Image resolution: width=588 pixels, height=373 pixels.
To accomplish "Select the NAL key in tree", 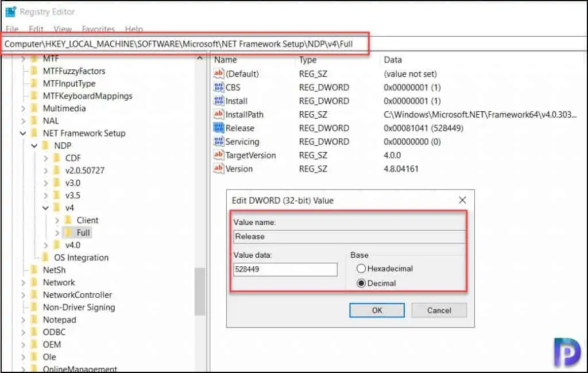I will (x=51, y=121).
